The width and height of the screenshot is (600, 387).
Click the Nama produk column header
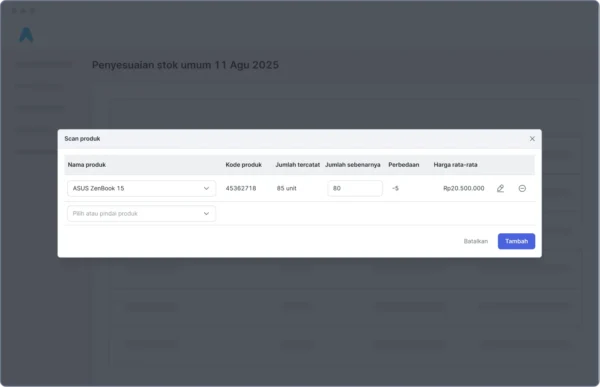pos(87,165)
